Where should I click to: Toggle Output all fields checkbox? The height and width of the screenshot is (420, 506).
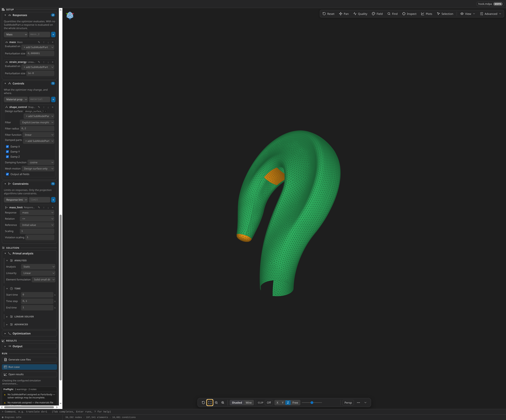coord(7,174)
